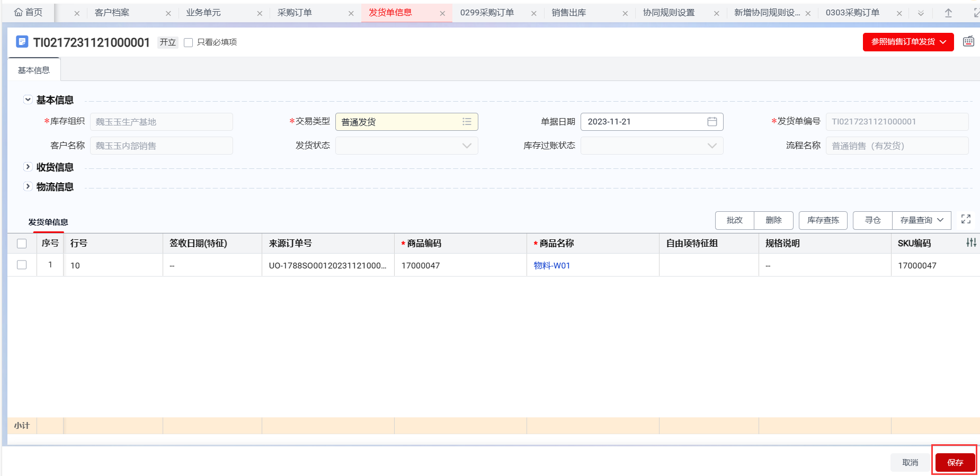
Task: Open the 发货状态 dropdown
Action: [406, 146]
